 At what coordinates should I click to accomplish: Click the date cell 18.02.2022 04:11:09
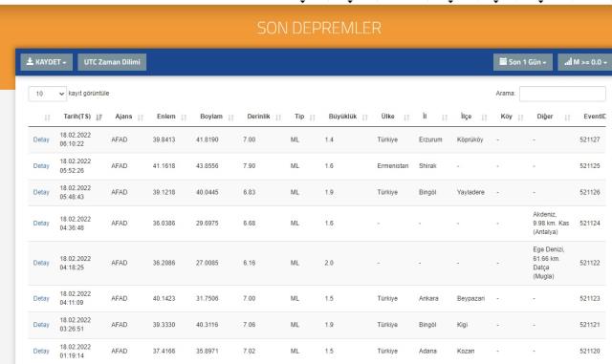tap(76, 298)
